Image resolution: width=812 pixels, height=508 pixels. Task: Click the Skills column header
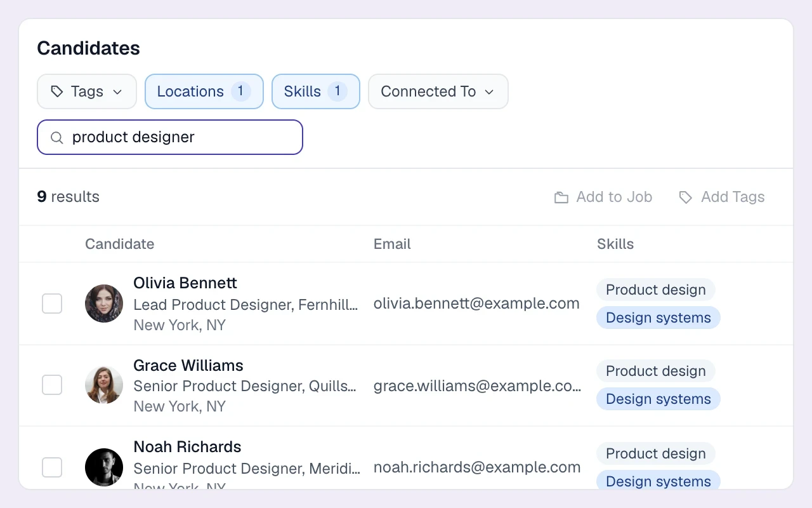coord(615,244)
